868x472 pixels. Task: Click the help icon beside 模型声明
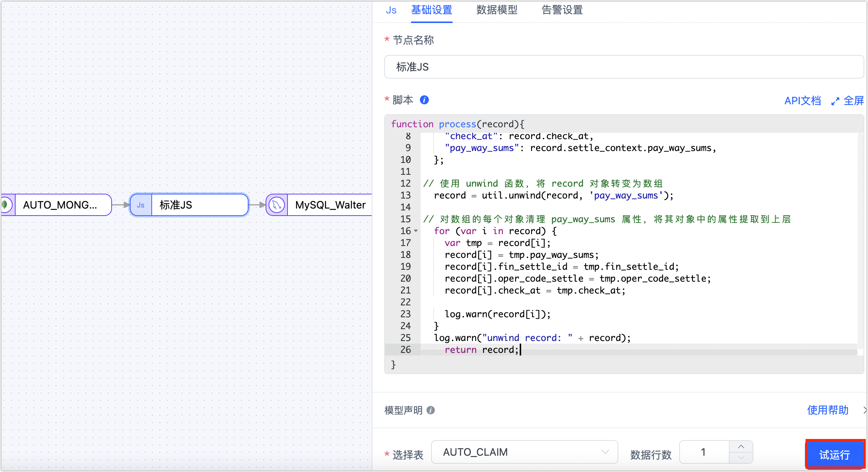(x=431, y=410)
